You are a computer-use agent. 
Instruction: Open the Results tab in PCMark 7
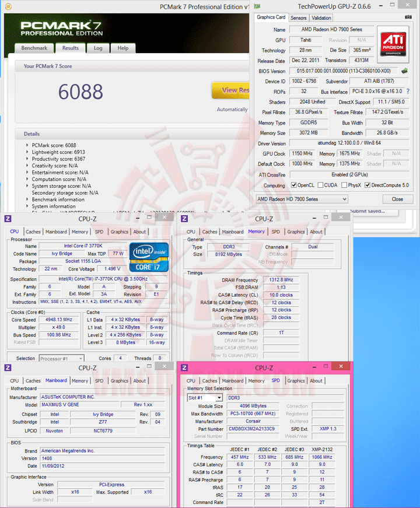pos(71,48)
